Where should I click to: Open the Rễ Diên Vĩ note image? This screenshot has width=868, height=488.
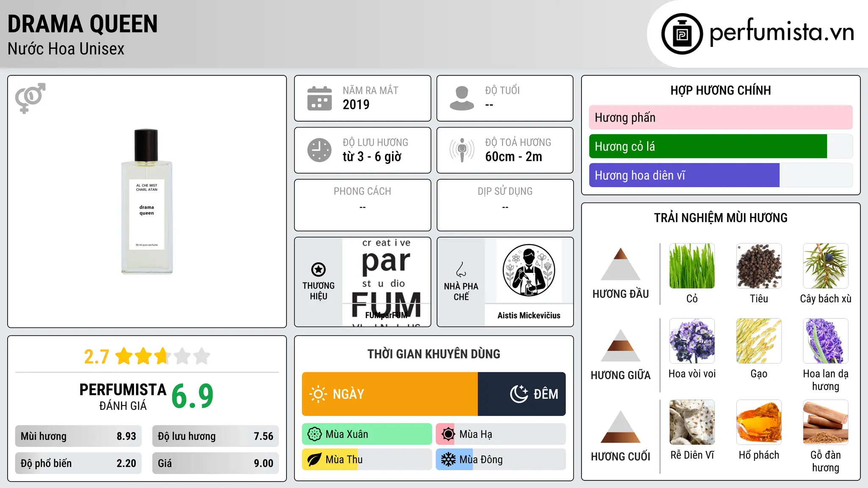click(x=692, y=422)
